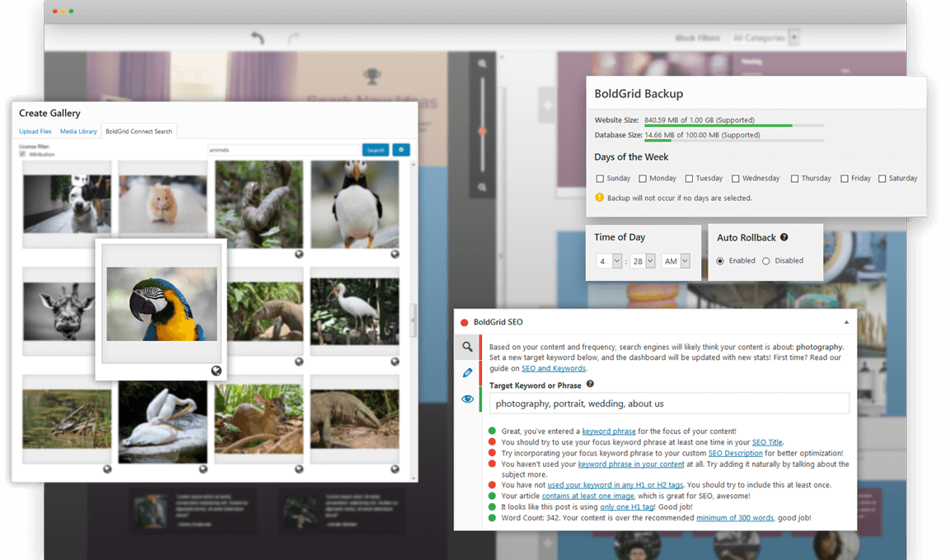Open the backup hour dropdown
The width and height of the screenshot is (950, 560).
pos(610,261)
